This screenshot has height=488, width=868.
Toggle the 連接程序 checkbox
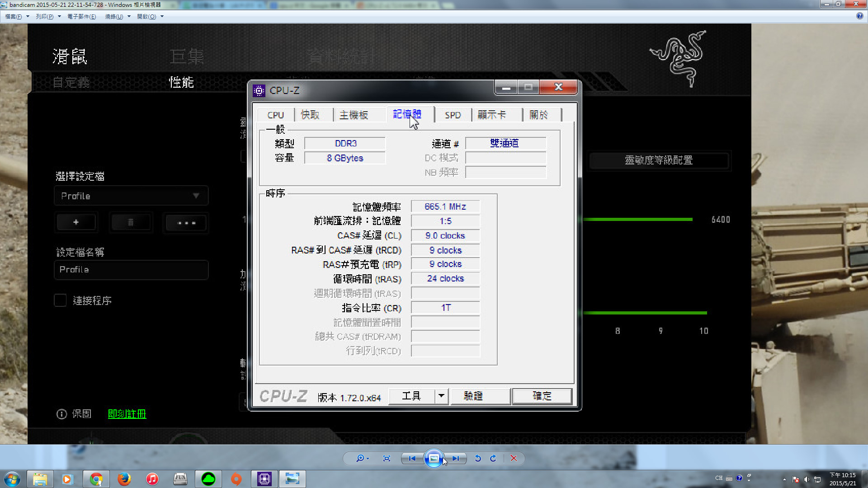[x=60, y=300]
